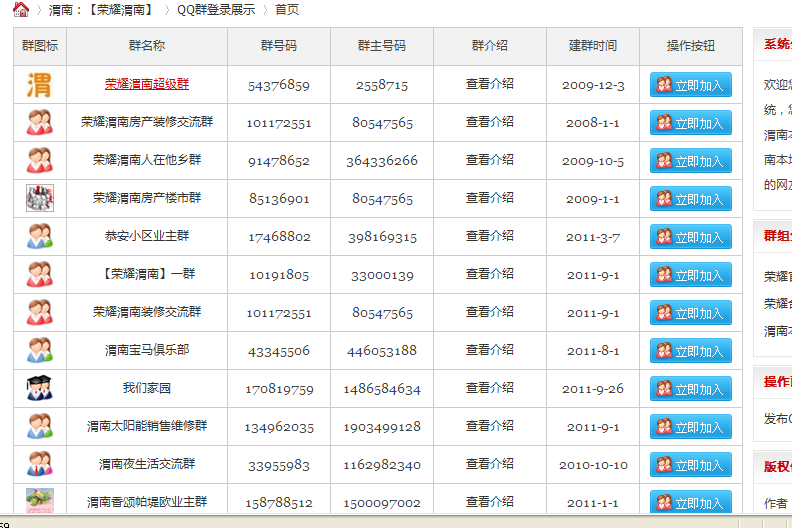
Task: Click group thumbnail for 荣耀渭南房产楼市群
Action: (40, 198)
